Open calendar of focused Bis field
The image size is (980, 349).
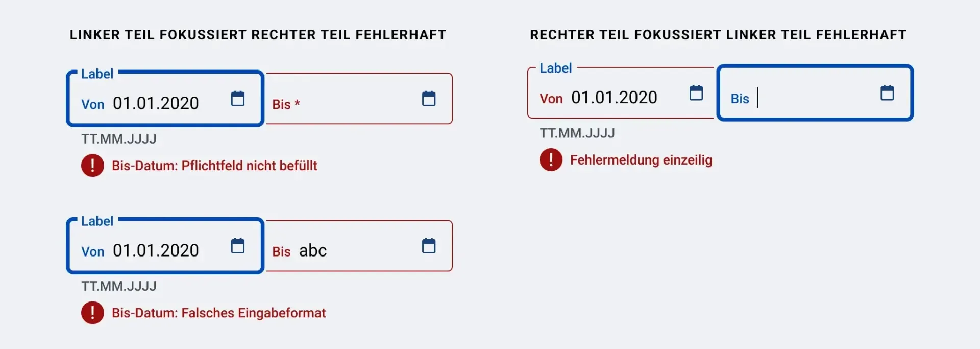pos(887,92)
